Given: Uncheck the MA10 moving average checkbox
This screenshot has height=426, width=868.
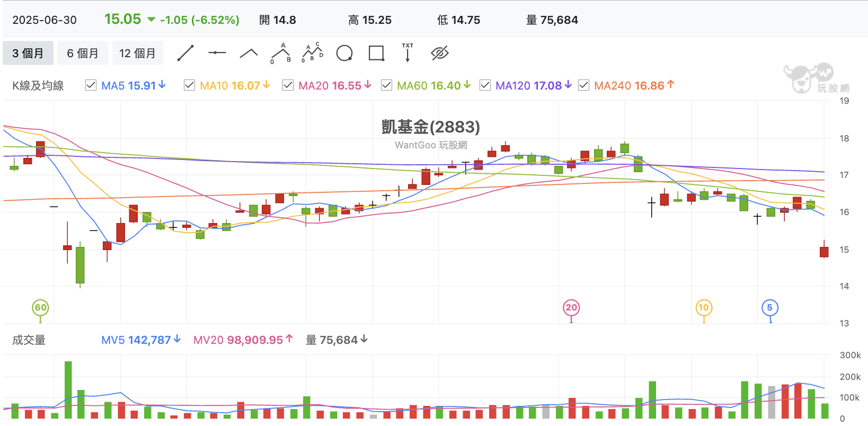Looking at the screenshot, I should [189, 85].
